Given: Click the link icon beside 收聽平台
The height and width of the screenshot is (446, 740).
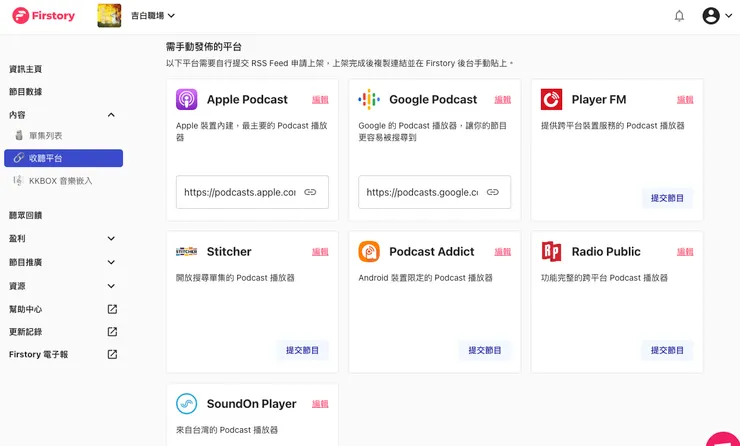Looking at the screenshot, I should pos(18,158).
